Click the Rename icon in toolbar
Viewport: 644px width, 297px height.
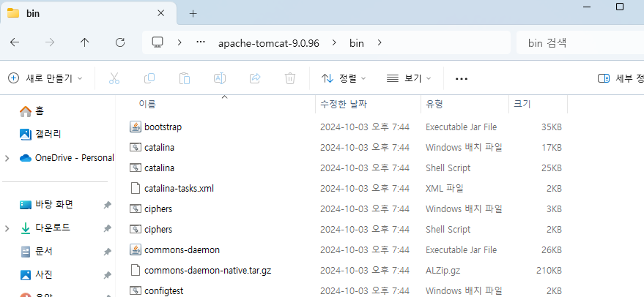tap(220, 78)
